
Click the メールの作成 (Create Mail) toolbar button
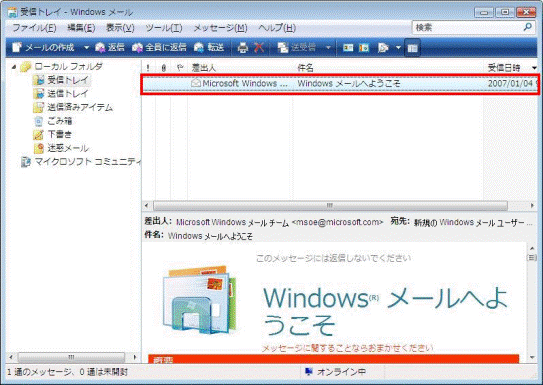[43, 47]
